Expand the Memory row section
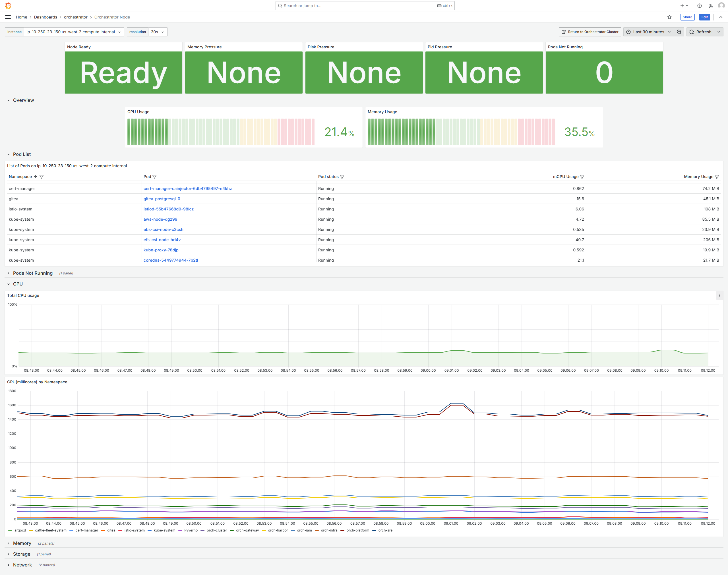The width and height of the screenshot is (728, 575). 22,543
